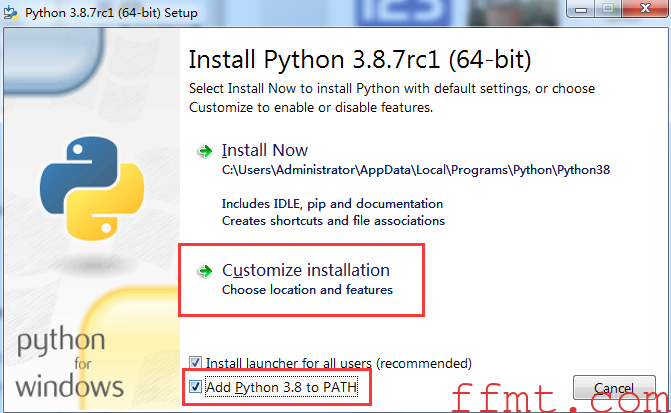The height and width of the screenshot is (413, 671).
Task: Click the green arrow beside Install Now
Action: [x=205, y=151]
